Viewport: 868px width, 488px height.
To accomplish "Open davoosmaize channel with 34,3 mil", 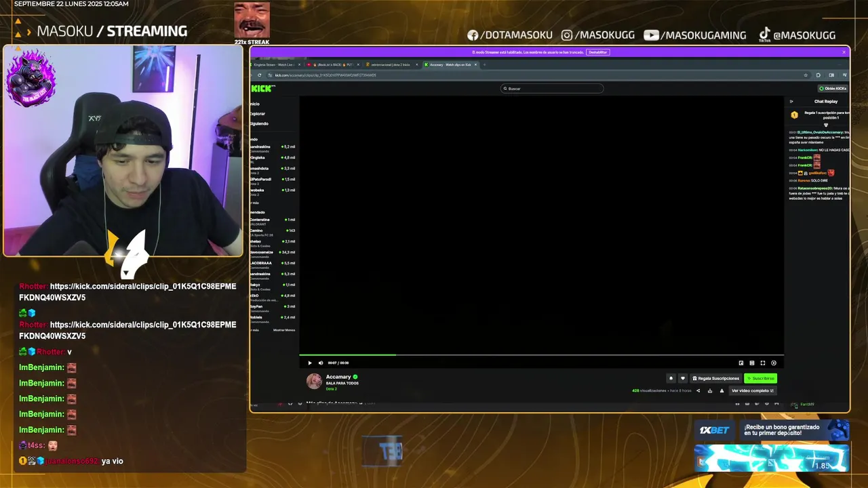I will tap(273, 253).
